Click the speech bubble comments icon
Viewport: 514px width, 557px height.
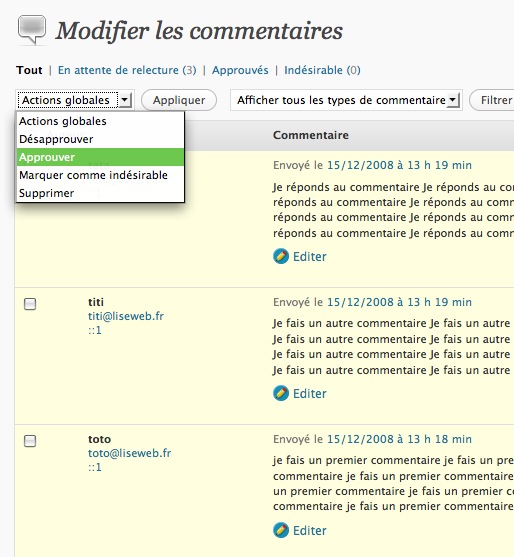pyautogui.click(x=32, y=30)
